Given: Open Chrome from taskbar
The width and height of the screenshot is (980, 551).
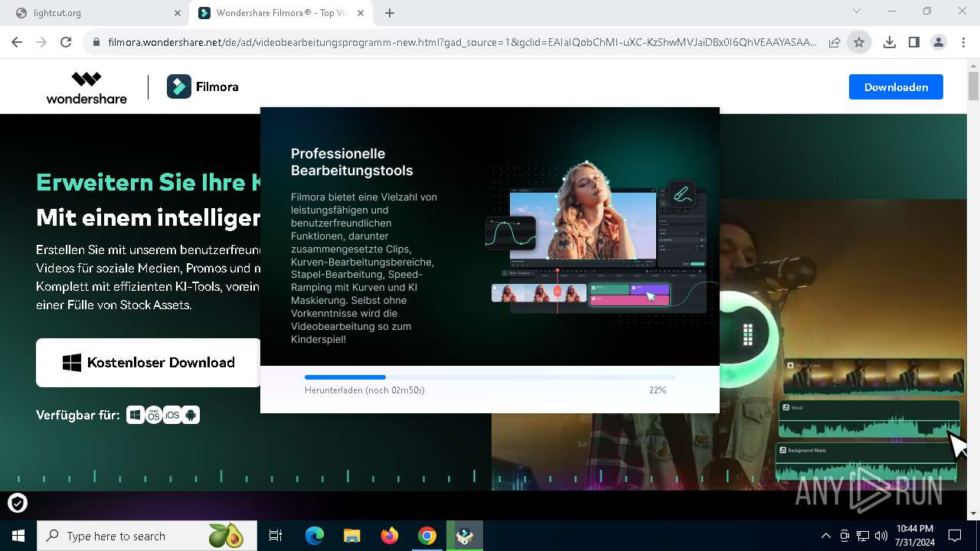Looking at the screenshot, I should pyautogui.click(x=427, y=536).
